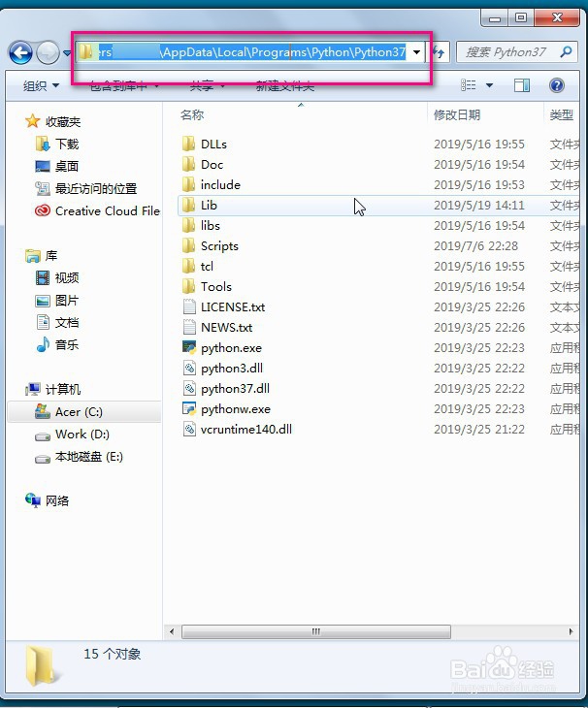Image resolution: width=588 pixels, height=708 pixels.
Task: Select the python3.dll file icon
Action: (x=189, y=368)
